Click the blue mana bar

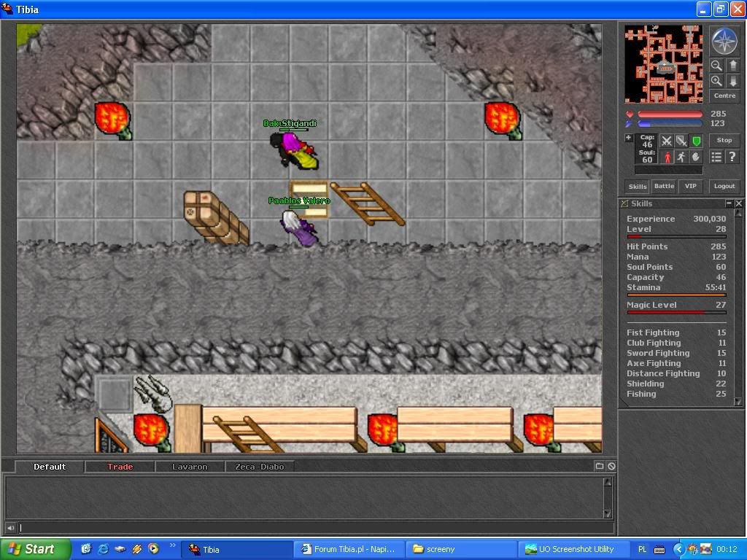pyautogui.click(x=670, y=124)
